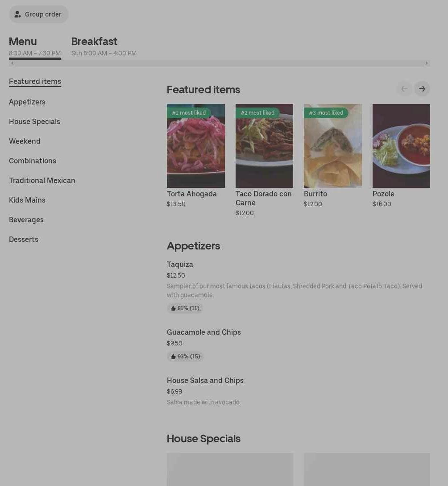Click the horizontal scrollbar track under menu tabs

pos(220,63)
